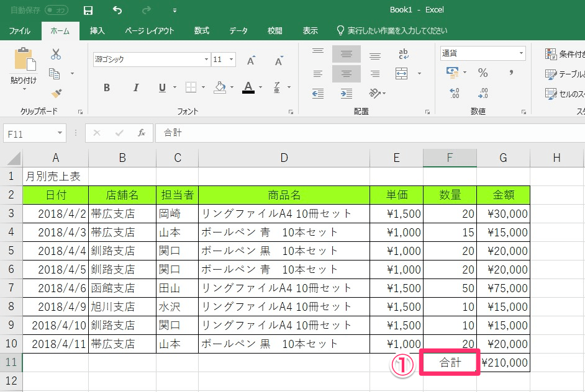Switch to the 挿入 tab
The width and height of the screenshot is (585, 392).
(x=97, y=31)
